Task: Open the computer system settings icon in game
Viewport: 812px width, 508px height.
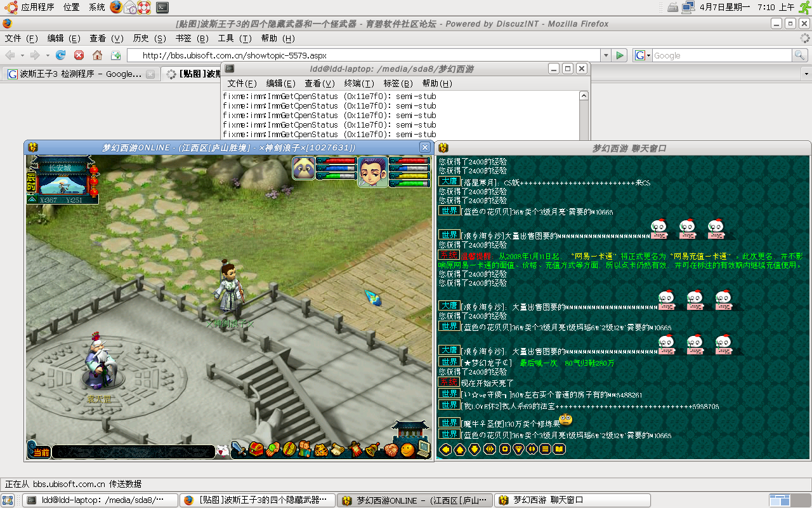Action: point(424,449)
